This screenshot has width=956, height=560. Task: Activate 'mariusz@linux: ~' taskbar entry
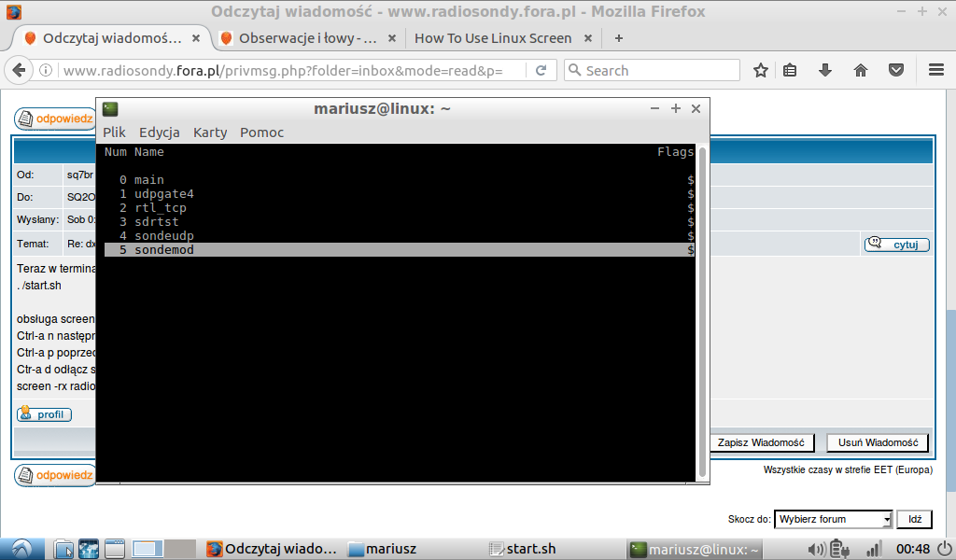(695, 549)
